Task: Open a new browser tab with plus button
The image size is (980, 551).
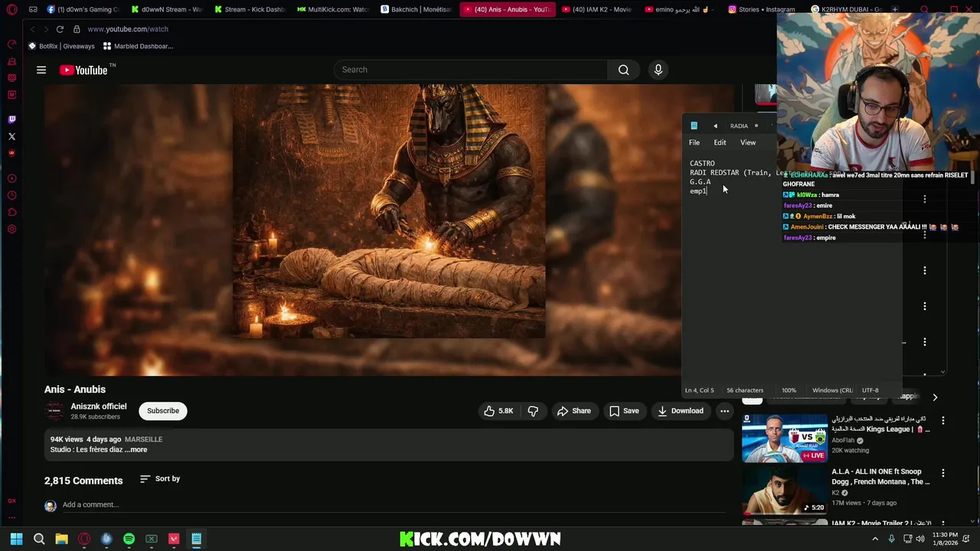Action: (895, 10)
